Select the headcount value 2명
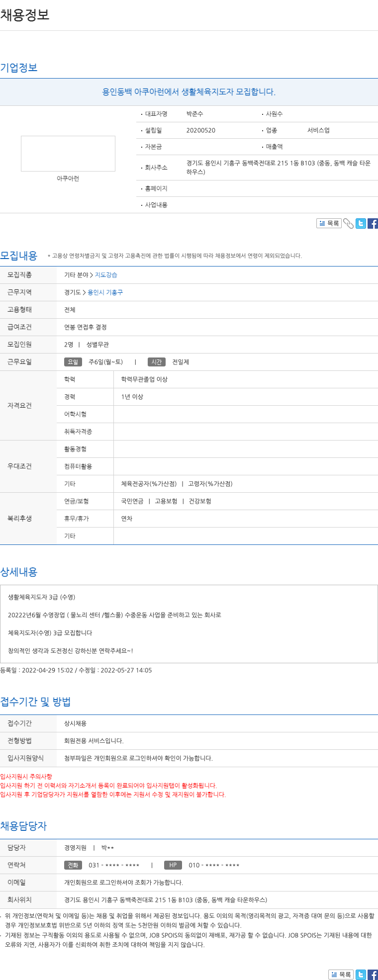Image resolution: width=378 pixels, height=980 pixels. tap(69, 345)
